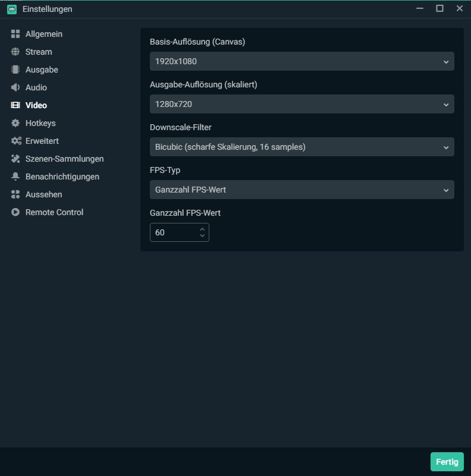The width and height of the screenshot is (471, 476).
Task: Click the Erweitert gears icon
Action: click(x=16, y=141)
